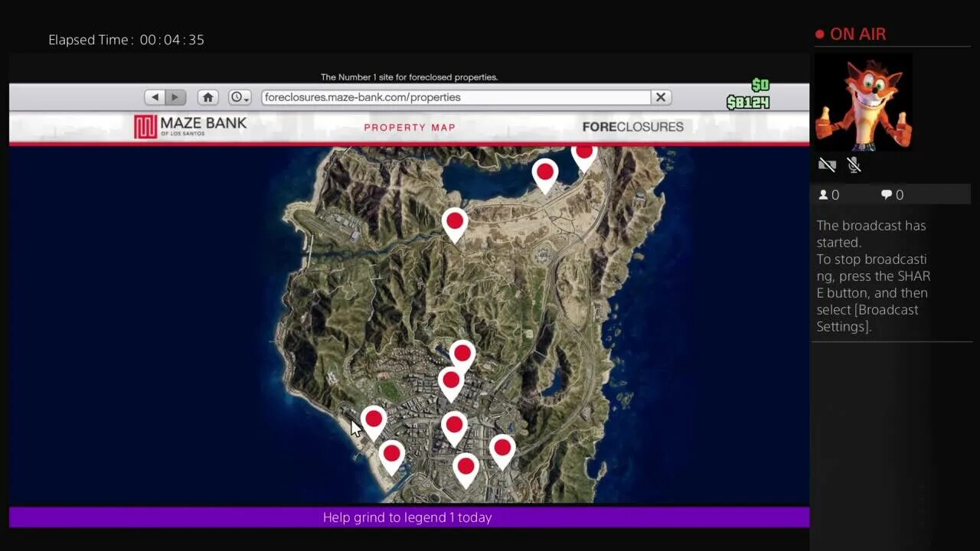This screenshot has width=980, height=551.
Task: Open the Crash Bandicoot broadcaster avatar
Action: 863,102
